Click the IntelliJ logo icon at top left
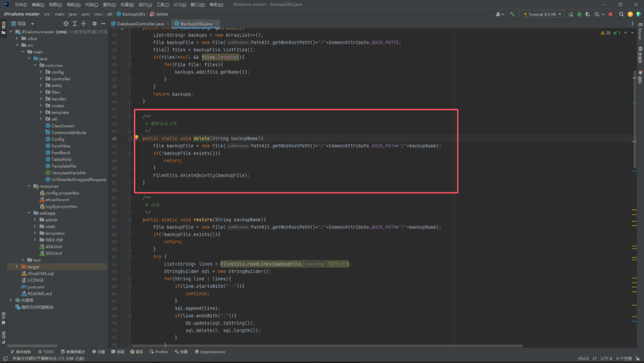Viewport: 644px width, 363px height. click(x=6, y=4)
